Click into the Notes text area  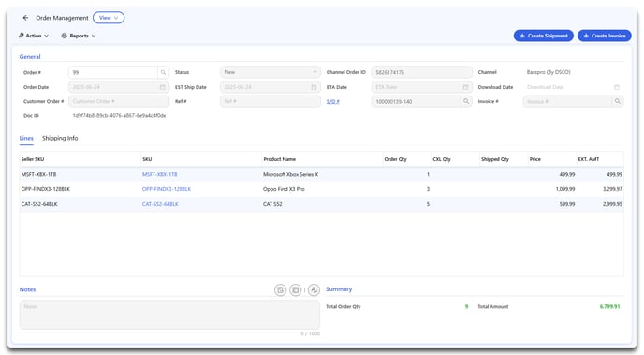tap(169, 315)
